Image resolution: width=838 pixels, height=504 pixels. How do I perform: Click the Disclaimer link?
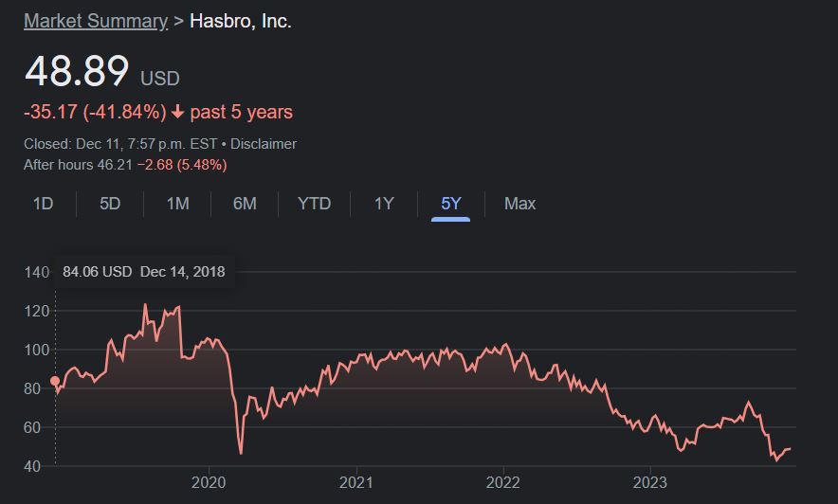pos(264,144)
